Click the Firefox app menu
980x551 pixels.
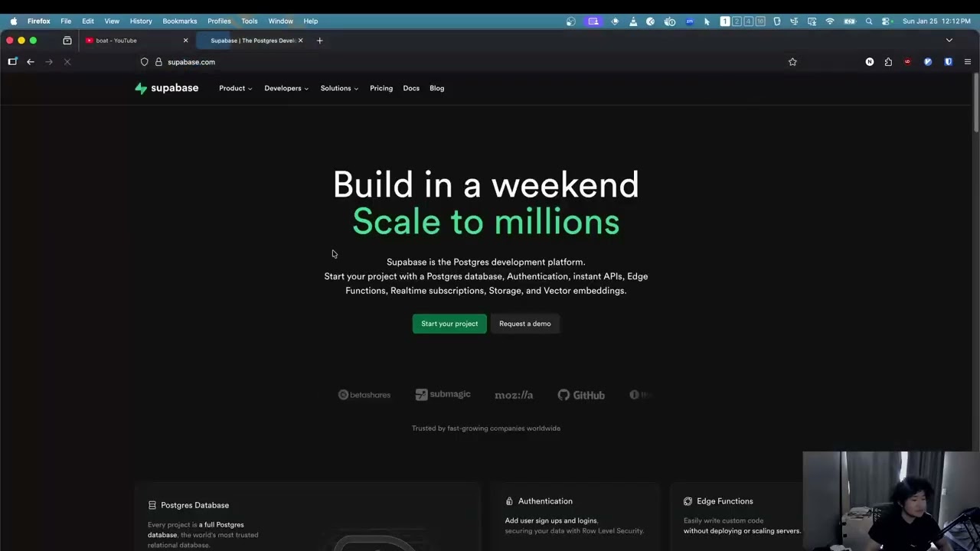tap(39, 21)
